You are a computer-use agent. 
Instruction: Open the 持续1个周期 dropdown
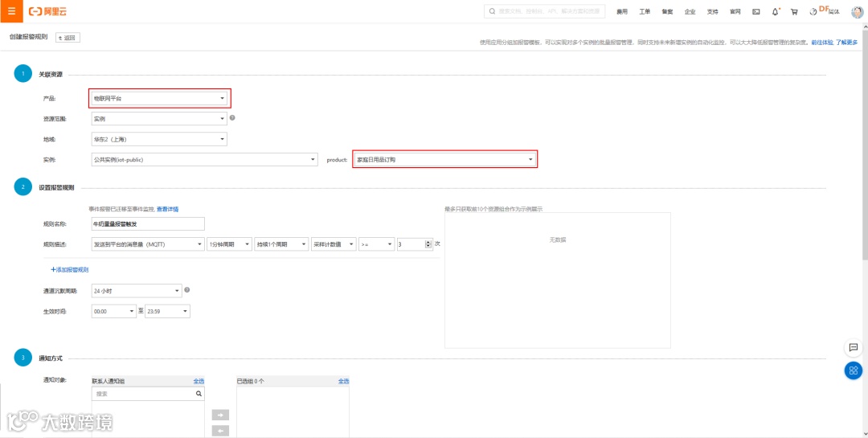pos(281,244)
